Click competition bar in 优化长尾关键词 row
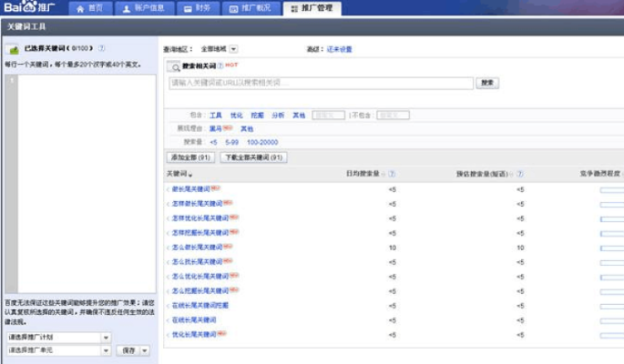This screenshot has height=364, width=624. click(x=612, y=336)
